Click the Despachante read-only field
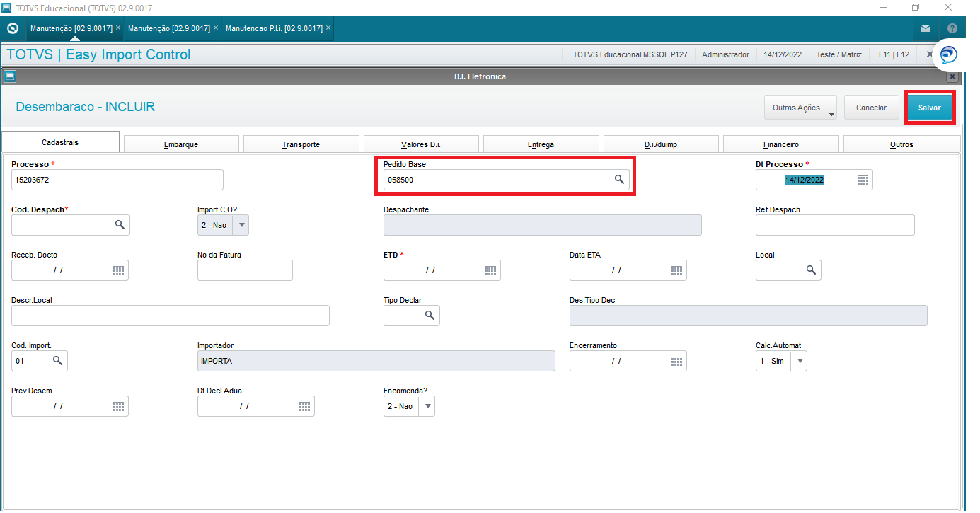Screen dimensions: 980x513 (543, 225)
